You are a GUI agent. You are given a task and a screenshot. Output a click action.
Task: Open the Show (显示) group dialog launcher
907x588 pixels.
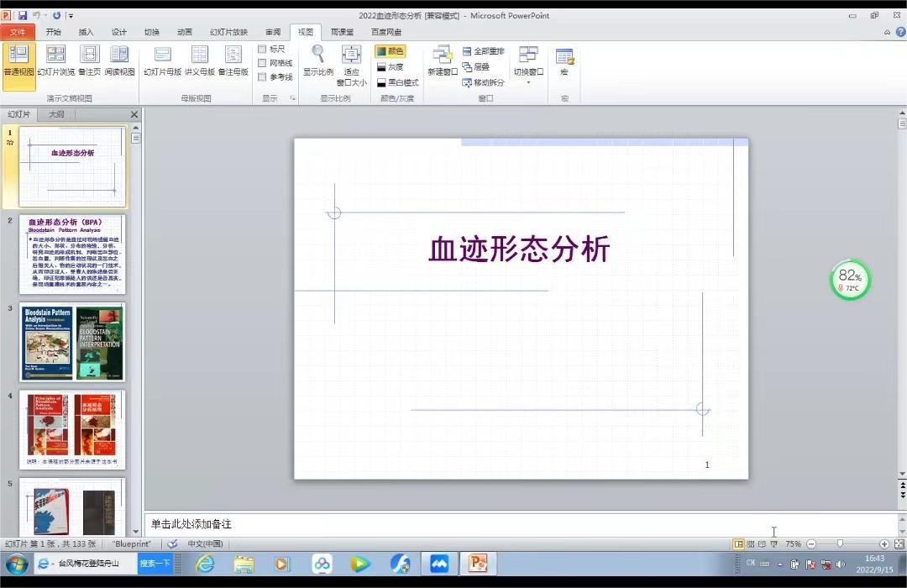(x=293, y=98)
